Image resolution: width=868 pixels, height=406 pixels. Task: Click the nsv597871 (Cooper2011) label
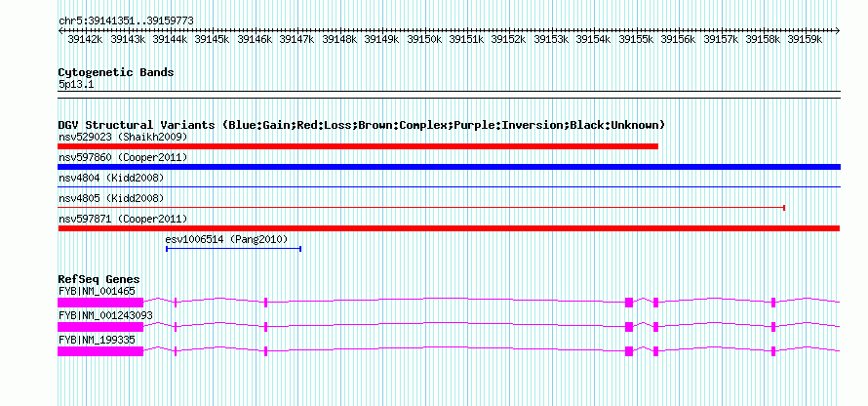coord(123,220)
